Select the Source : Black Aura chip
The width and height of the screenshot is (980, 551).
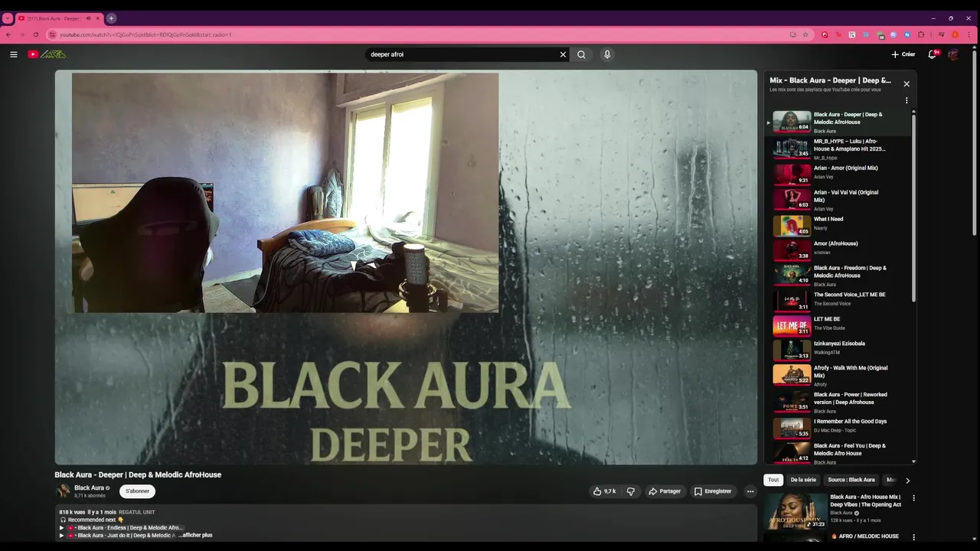[851, 480]
